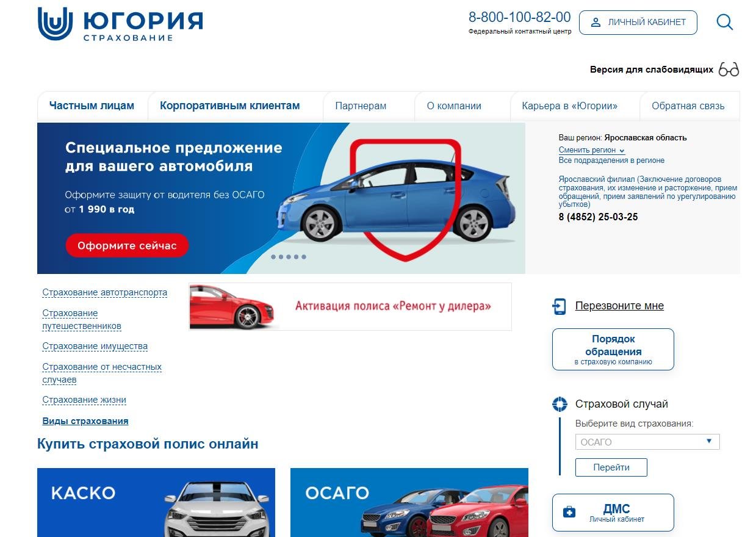Click the phone callback icon near Перезвоните мне
Viewport: 756px width, 537px height.
click(x=559, y=306)
